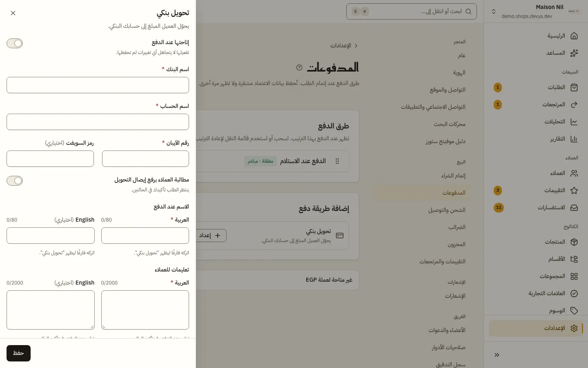Click the help icon beside المدفوعات heading
Image resolution: width=588 pixels, height=368 pixels.
[x=299, y=67]
